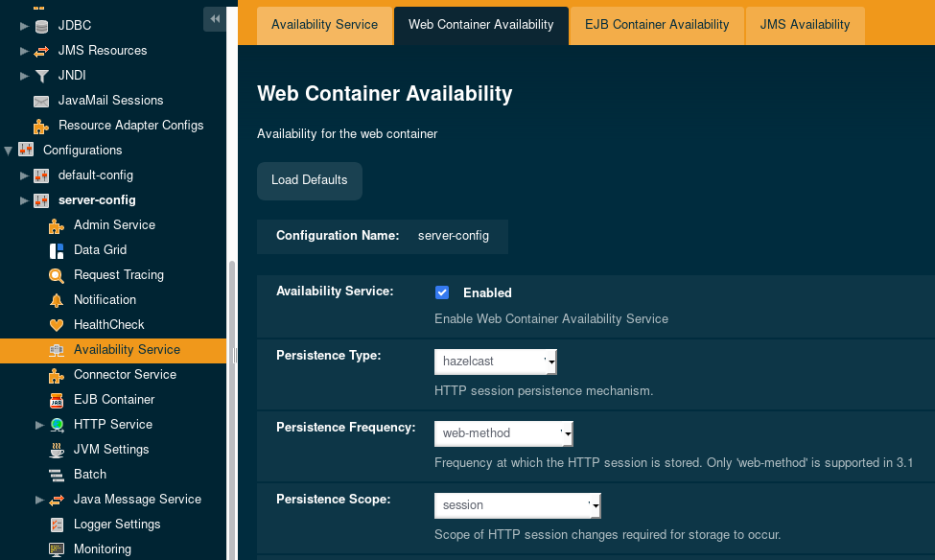
Task: Select the Web Container Availability tab
Action: [x=481, y=26]
